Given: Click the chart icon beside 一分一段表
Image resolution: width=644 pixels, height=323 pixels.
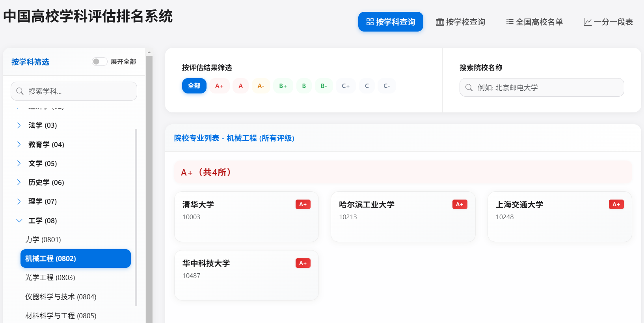Looking at the screenshot, I should (x=587, y=22).
